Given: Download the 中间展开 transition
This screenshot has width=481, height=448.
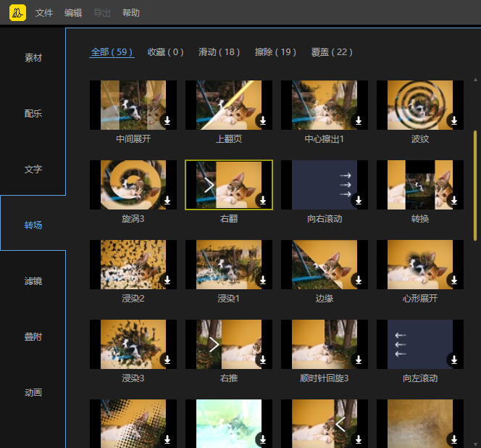Looking at the screenshot, I should [x=167, y=121].
